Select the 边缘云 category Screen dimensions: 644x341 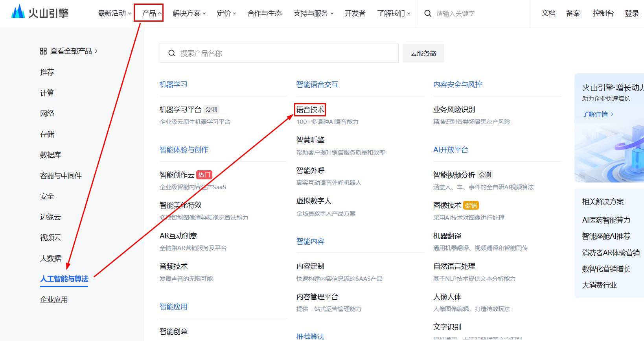click(50, 217)
